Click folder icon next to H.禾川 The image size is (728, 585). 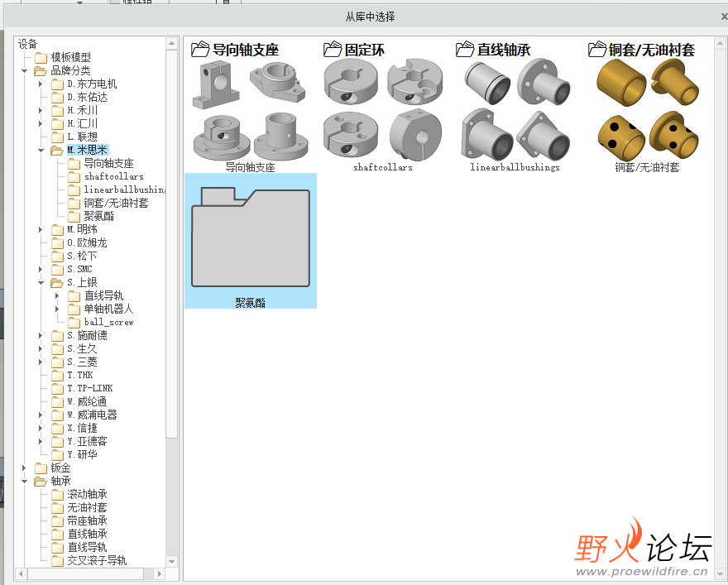pyautogui.click(x=58, y=111)
